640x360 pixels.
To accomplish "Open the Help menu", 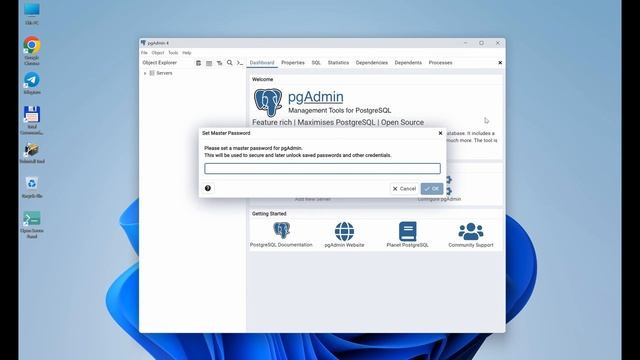I will 187,53.
